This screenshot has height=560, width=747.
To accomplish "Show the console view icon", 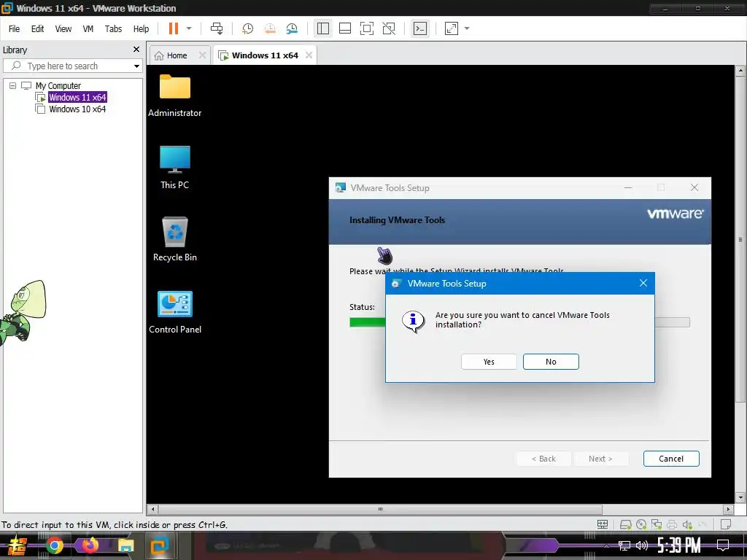I will (x=419, y=28).
